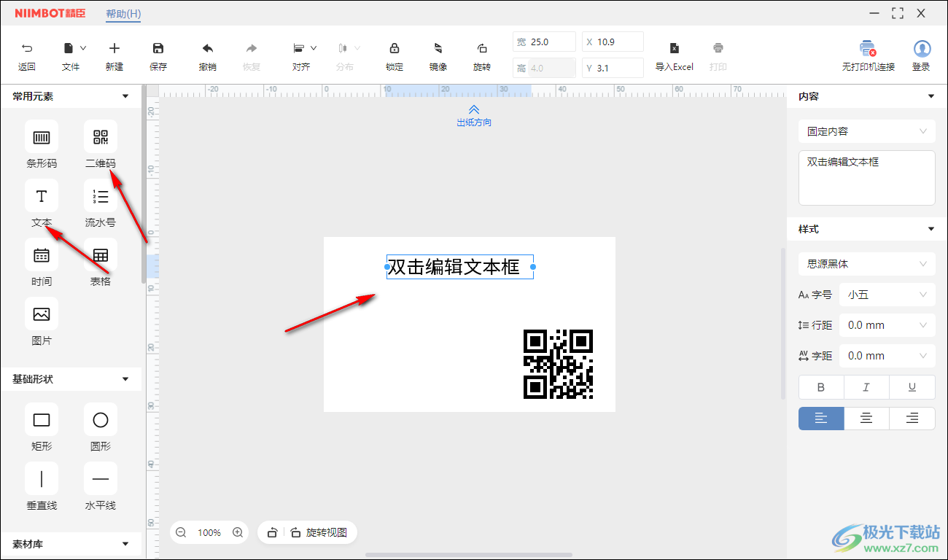The height and width of the screenshot is (560, 948).
Task: Open the 字号 小五 size dropdown
Action: (x=887, y=295)
